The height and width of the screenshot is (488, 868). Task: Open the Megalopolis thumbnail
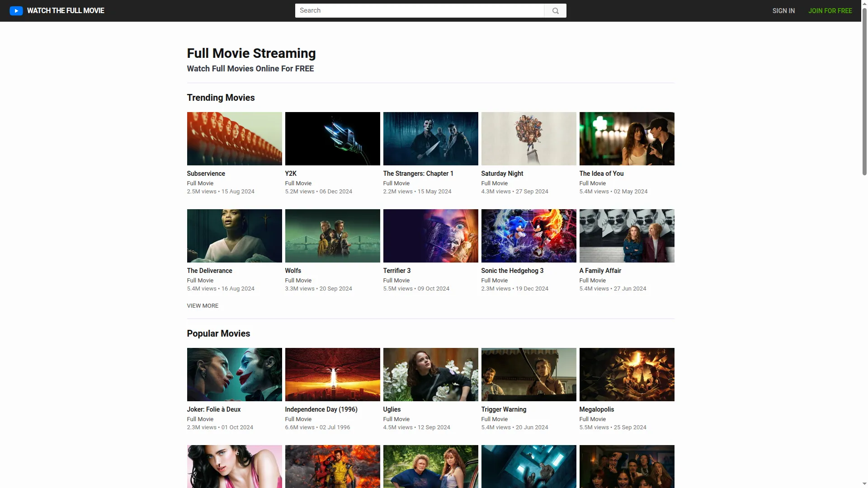[x=627, y=375]
